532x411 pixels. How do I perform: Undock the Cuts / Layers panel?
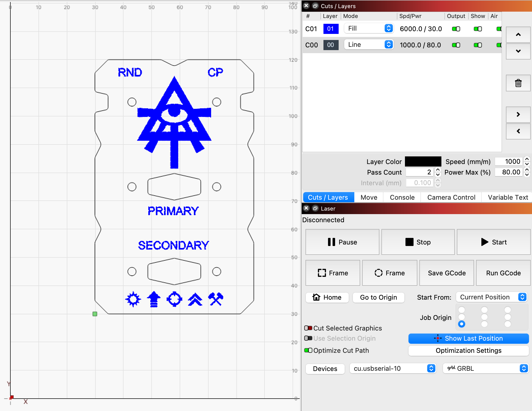point(315,6)
